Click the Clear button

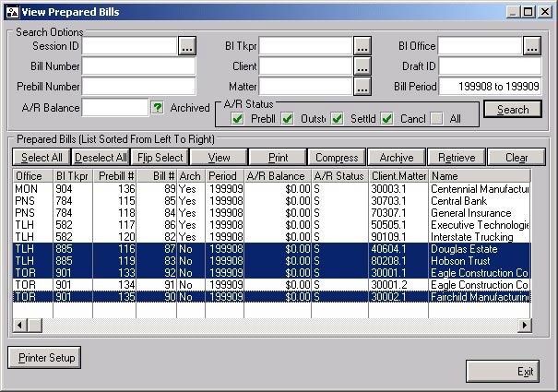pyautogui.click(x=516, y=157)
